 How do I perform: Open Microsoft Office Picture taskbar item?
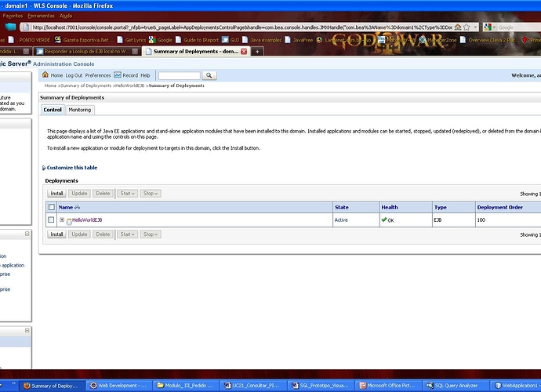[387, 386]
